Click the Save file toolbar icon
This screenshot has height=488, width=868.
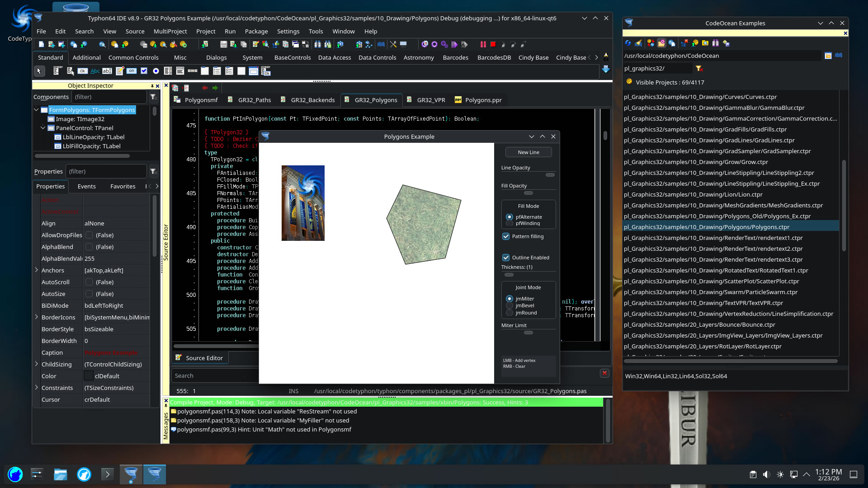click(223, 44)
